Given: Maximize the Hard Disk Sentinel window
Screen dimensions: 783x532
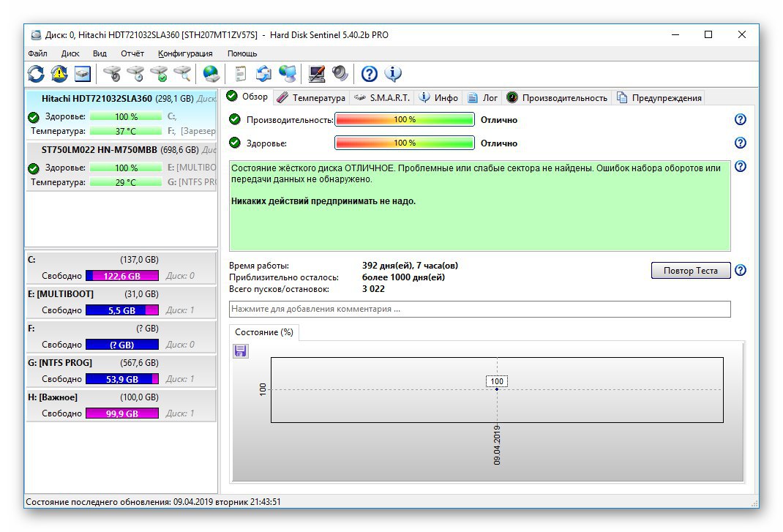Looking at the screenshot, I should 708,34.
